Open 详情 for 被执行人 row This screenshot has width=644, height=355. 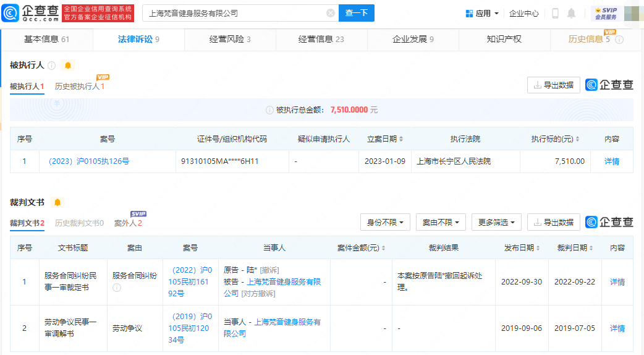(x=612, y=161)
